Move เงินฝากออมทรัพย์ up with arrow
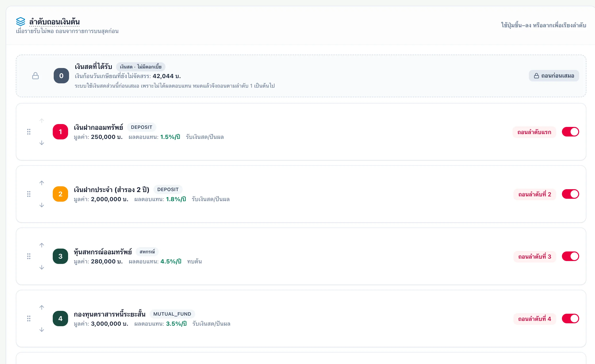 tap(42, 121)
